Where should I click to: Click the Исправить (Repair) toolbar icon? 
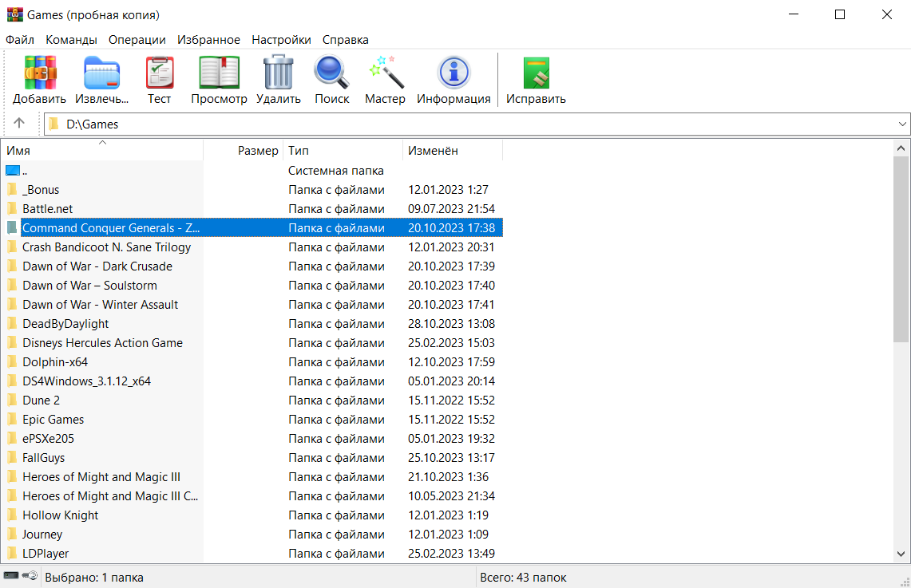[536, 73]
